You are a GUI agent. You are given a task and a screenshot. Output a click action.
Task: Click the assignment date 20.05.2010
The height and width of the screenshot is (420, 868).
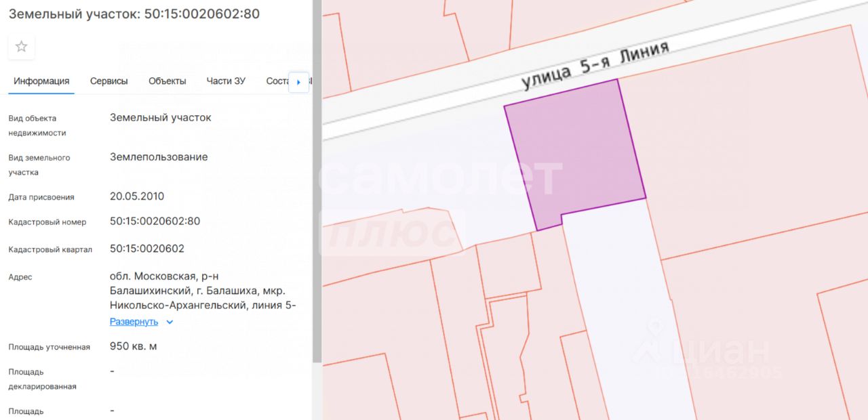(136, 196)
